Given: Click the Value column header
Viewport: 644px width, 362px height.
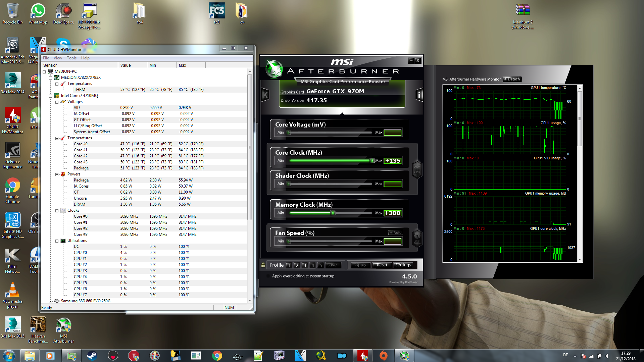Looking at the screenshot, I should click(133, 65).
